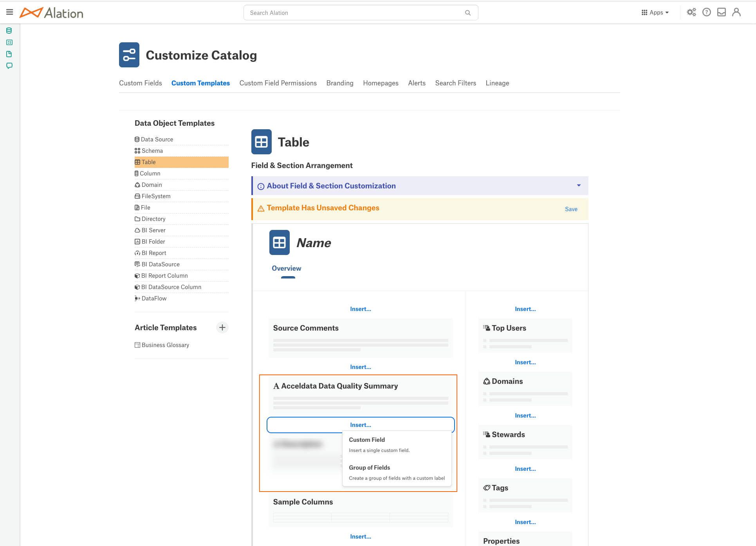Screen dimensions: 756x546
Task: Open the user profile icon
Action: click(x=736, y=12)
